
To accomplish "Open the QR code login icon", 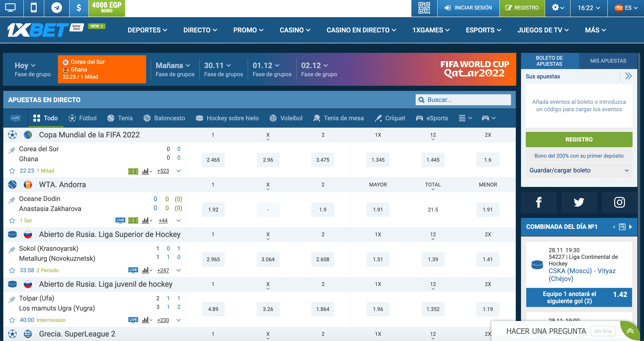I will (424, 8).
